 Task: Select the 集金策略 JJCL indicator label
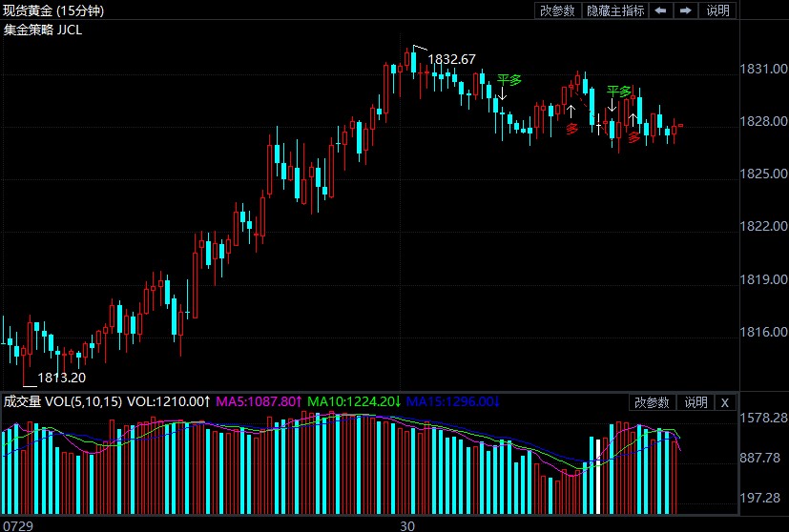(x=43, y=29)
